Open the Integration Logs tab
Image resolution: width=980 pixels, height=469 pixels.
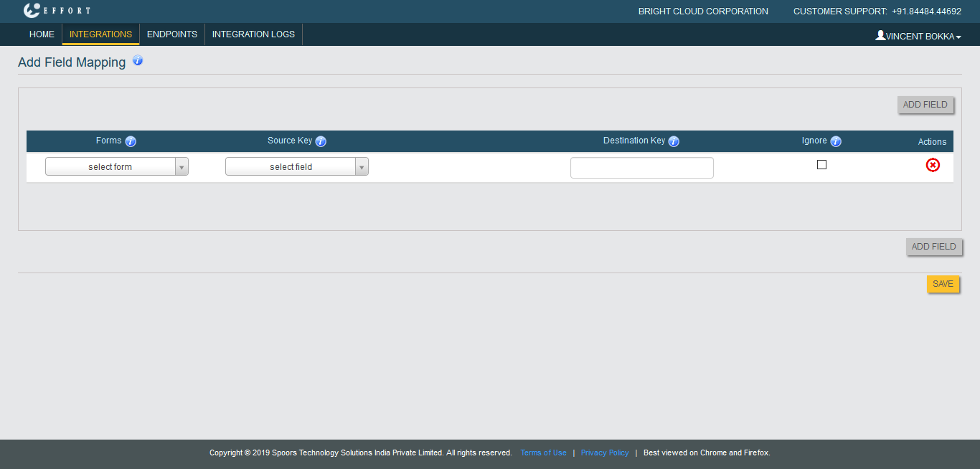pyautogui.click(x=253, y=34)
